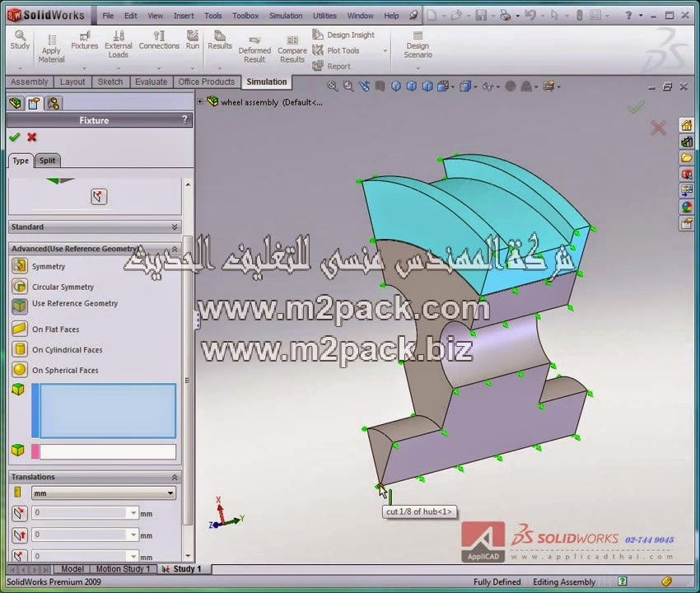Click Zoom to Area icon

[348, 86]
